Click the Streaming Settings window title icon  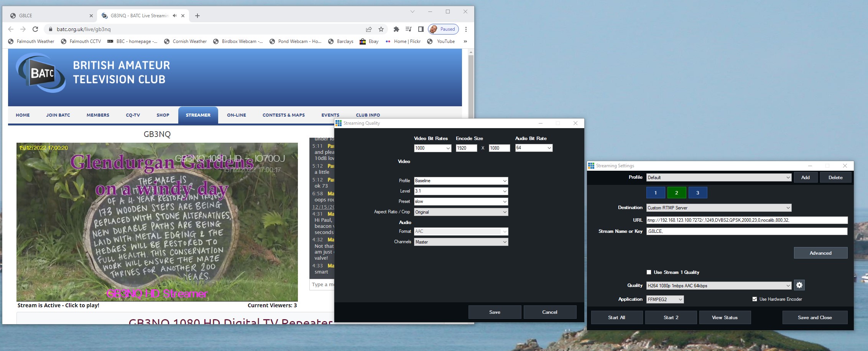point(591,166)
